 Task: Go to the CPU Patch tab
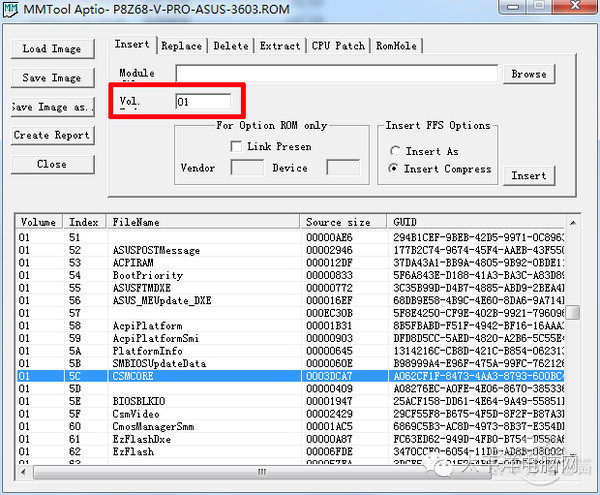[338, 46]
